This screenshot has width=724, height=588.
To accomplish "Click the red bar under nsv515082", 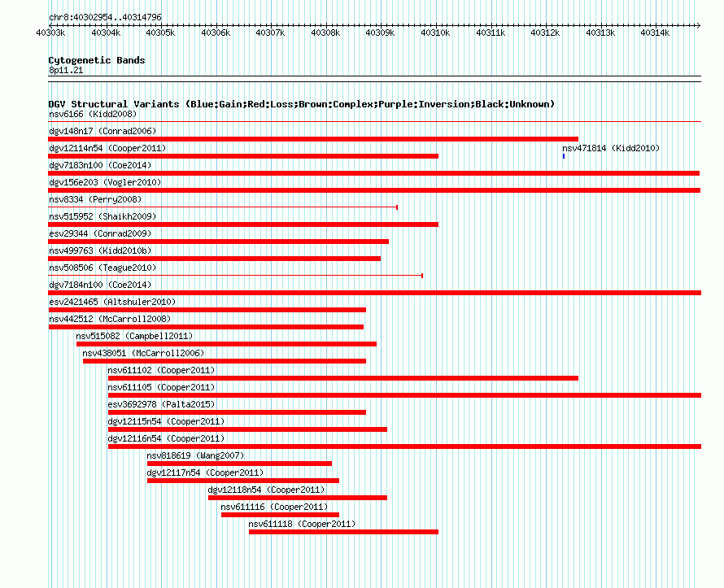I will (226, 344).
